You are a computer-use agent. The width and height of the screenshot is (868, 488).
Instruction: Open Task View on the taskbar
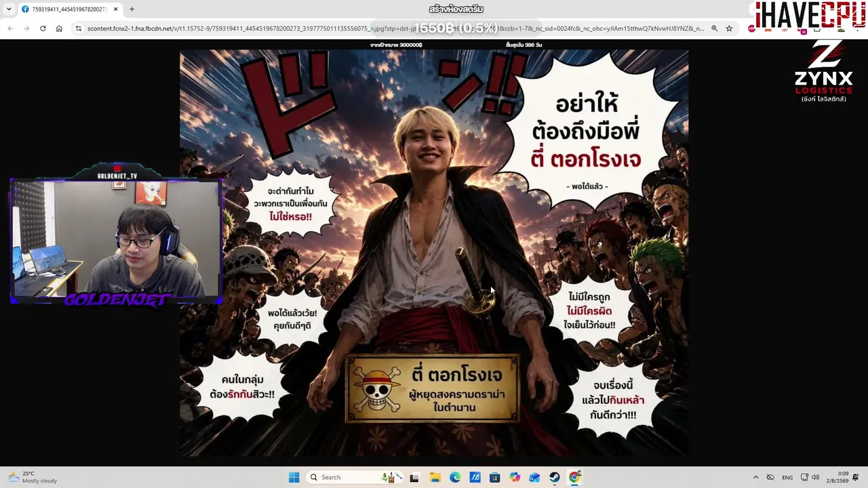[414, 477]
